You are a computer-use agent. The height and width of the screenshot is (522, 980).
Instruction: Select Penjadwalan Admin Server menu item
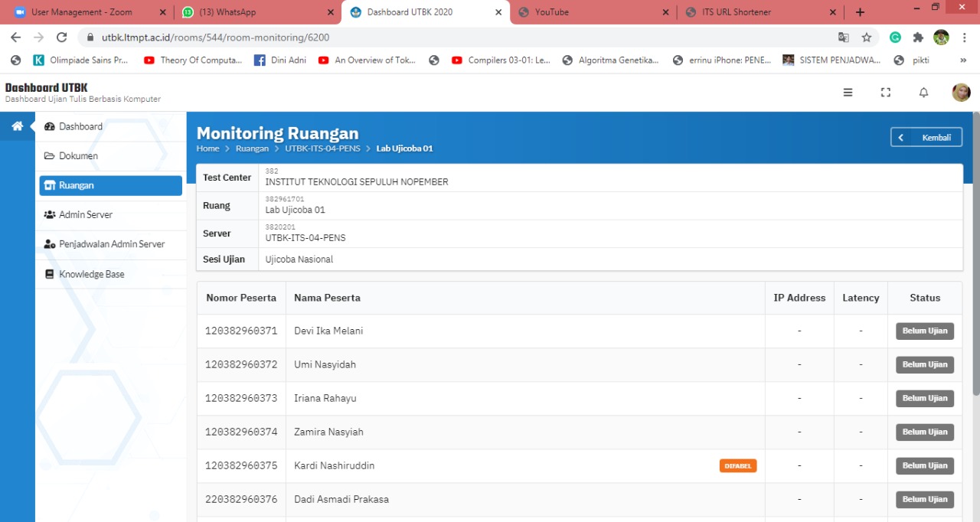point(111,244)
